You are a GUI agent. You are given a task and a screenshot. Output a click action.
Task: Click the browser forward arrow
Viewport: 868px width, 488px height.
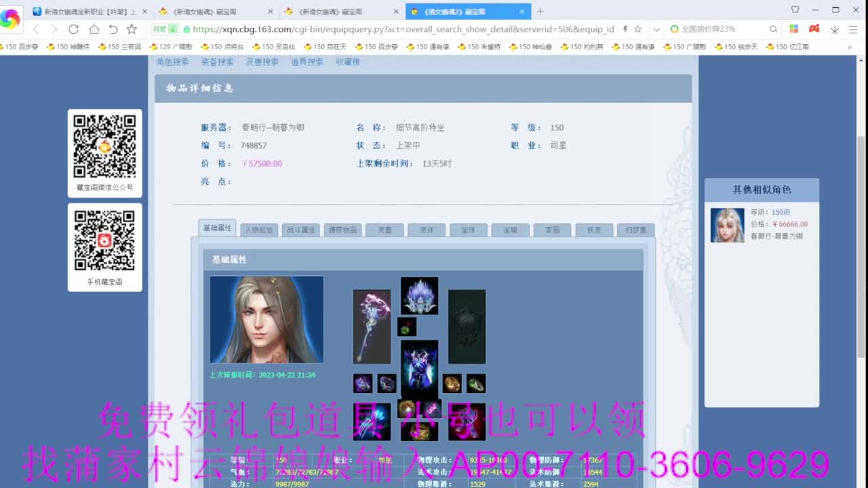(54, 29)
